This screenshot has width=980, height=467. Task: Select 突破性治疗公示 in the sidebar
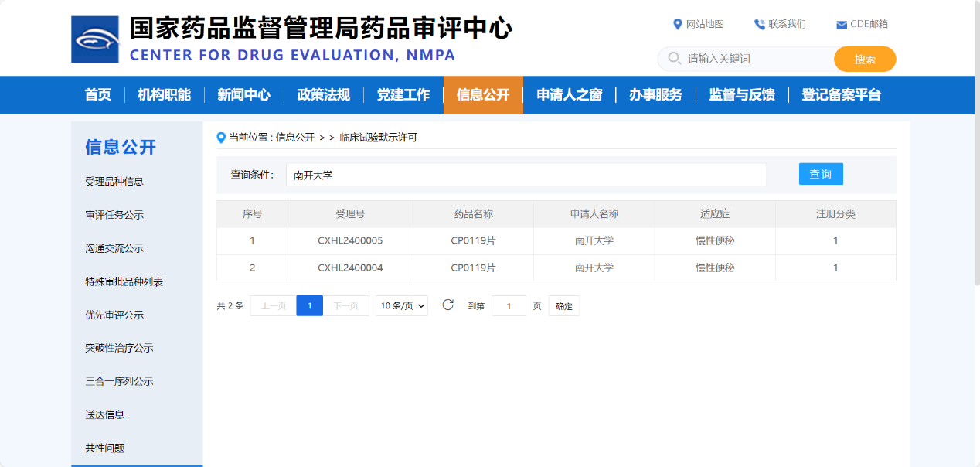tap(119, 348)
